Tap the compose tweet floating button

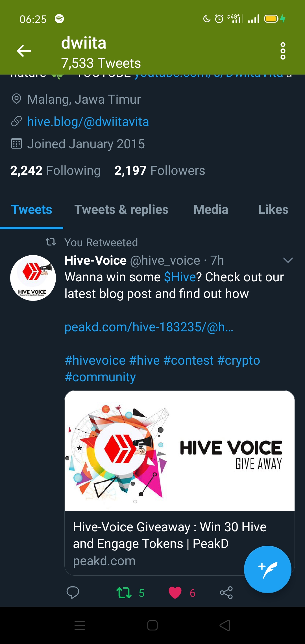pyautogui.click(x=267, y=569)
